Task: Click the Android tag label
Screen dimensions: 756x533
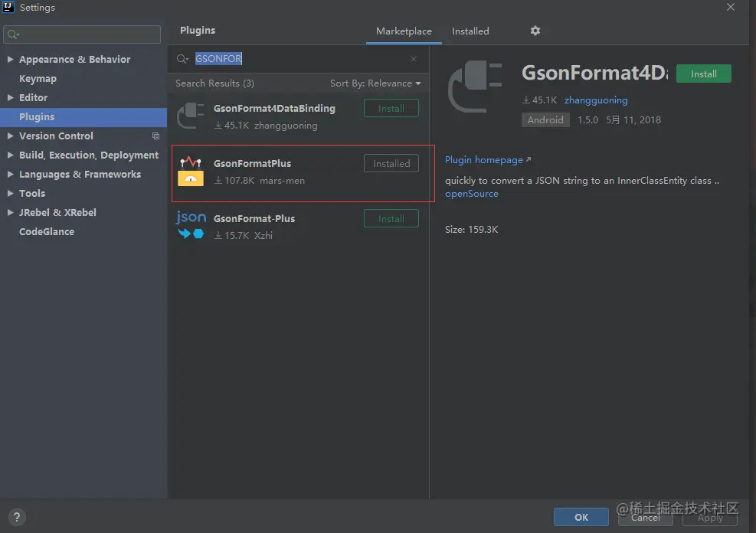Action: click(x=545, y=120)
